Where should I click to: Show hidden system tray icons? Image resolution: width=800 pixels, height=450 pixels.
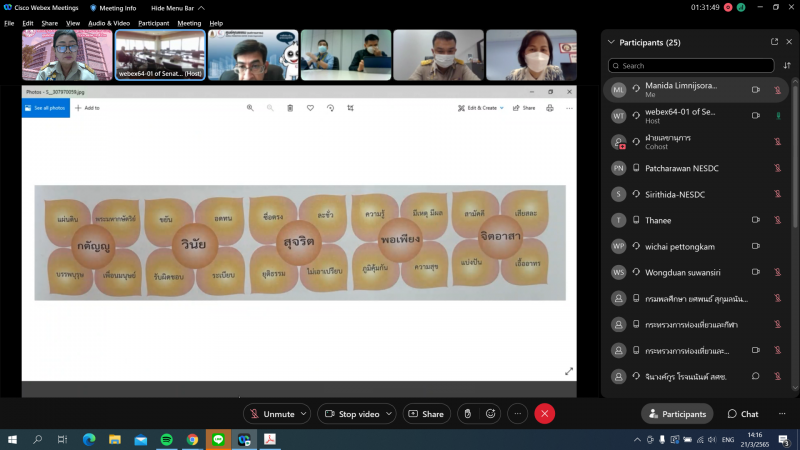pyautogui.click(x=637, y=439)
